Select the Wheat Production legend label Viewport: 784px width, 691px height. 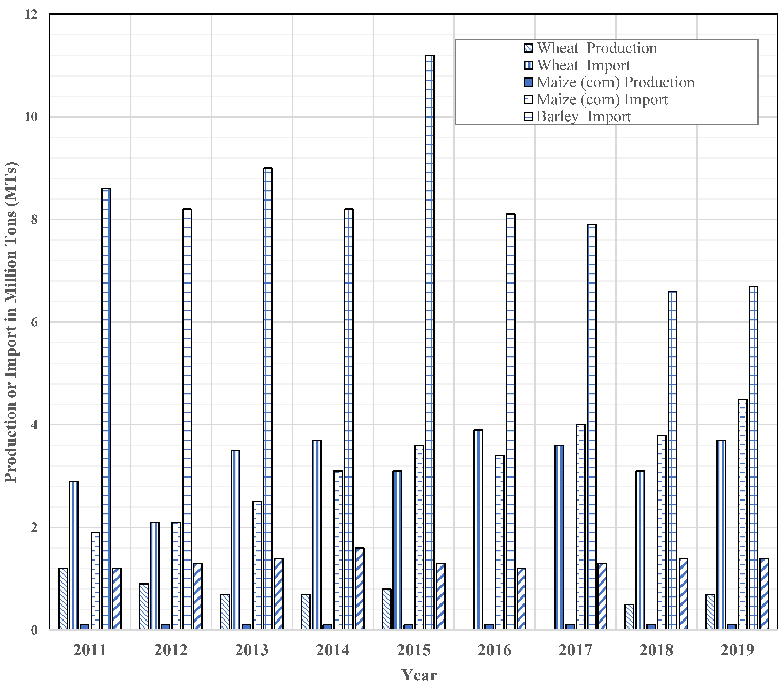[x=597, y=48]
